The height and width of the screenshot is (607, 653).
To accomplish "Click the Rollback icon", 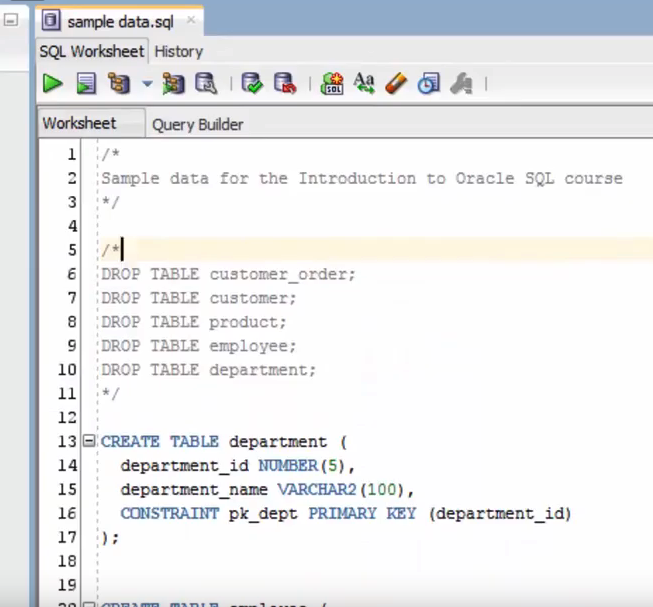I will click(x=284, y=84).
